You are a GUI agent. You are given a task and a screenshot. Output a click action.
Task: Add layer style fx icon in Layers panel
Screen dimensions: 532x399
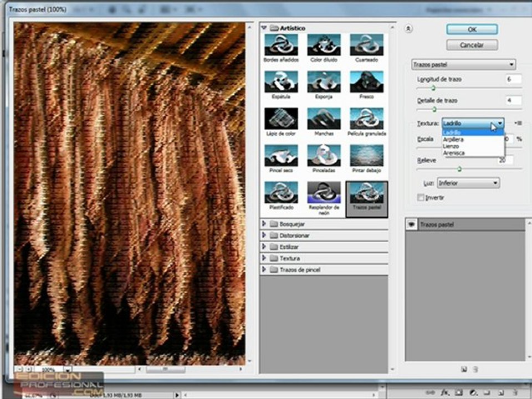(x=445, y=392)
